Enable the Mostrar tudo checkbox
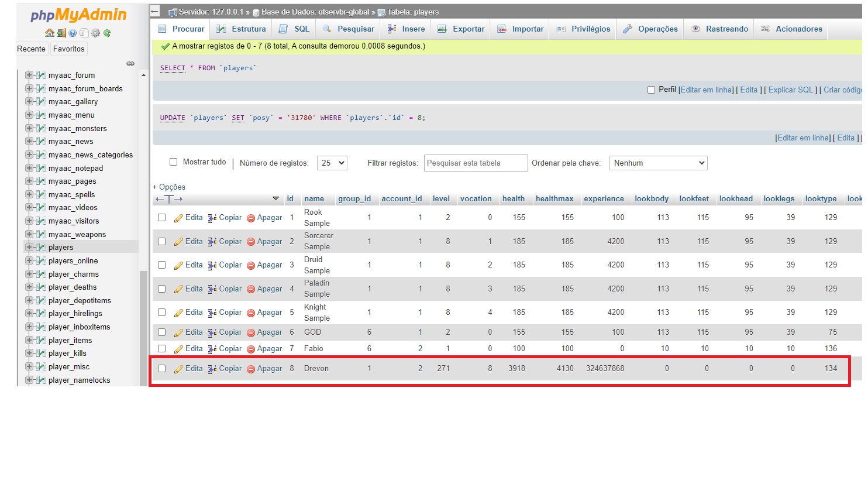The height and width of the screenshot is (501, 868). click(173, 162)
